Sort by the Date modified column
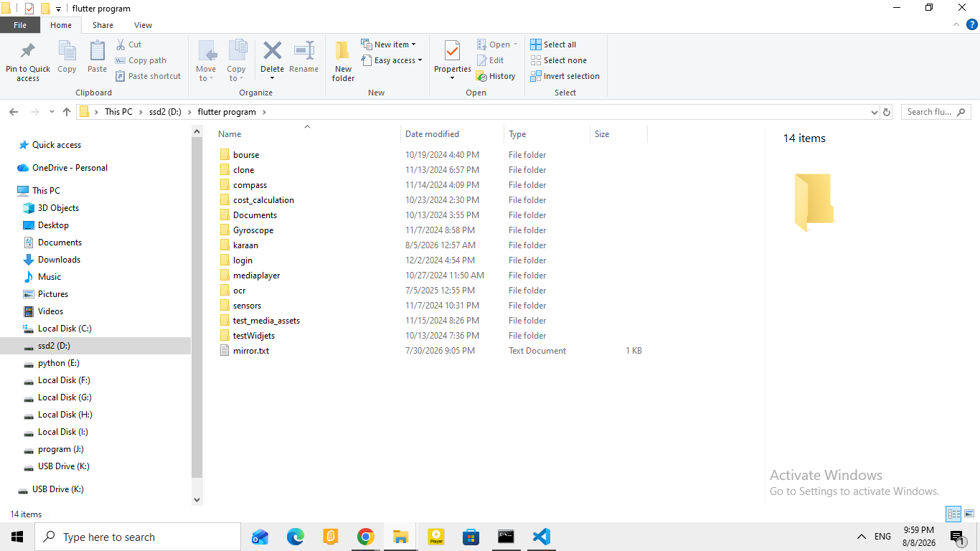This screenshot has height=551, width=980. tap(452, 134)
